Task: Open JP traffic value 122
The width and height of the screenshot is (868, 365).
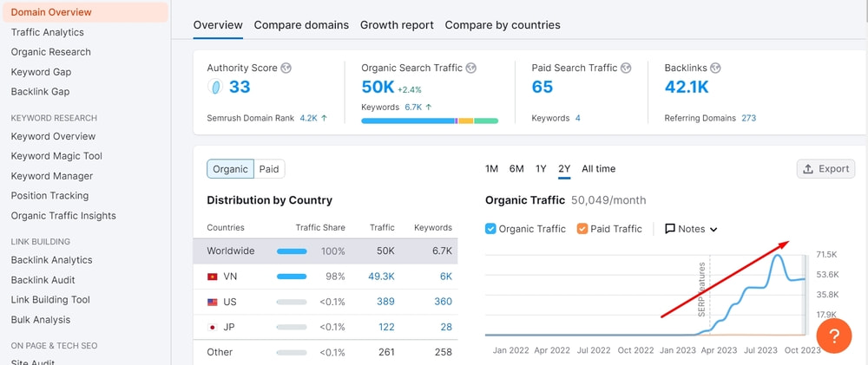Action: pyautogui.click(x=386, y=328)
